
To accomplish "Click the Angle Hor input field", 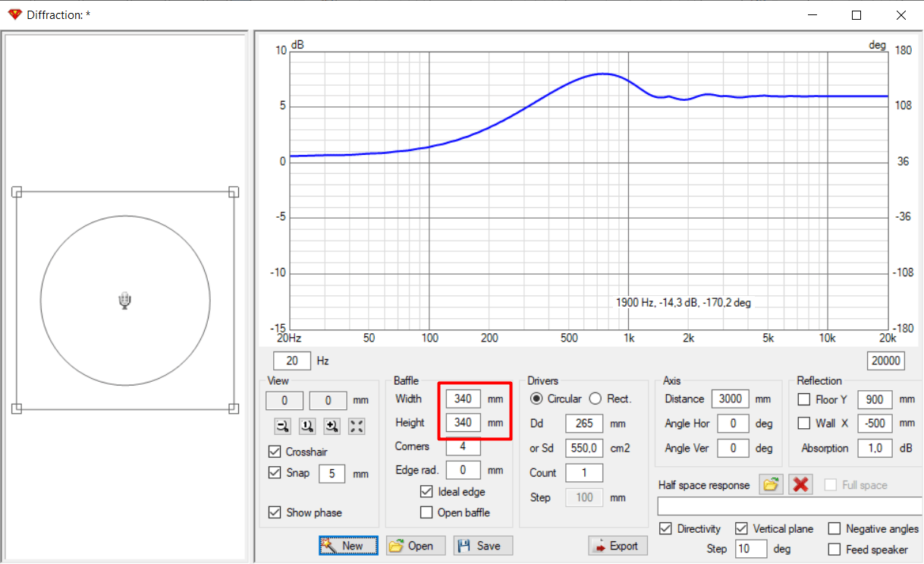I will coord(734,424).
